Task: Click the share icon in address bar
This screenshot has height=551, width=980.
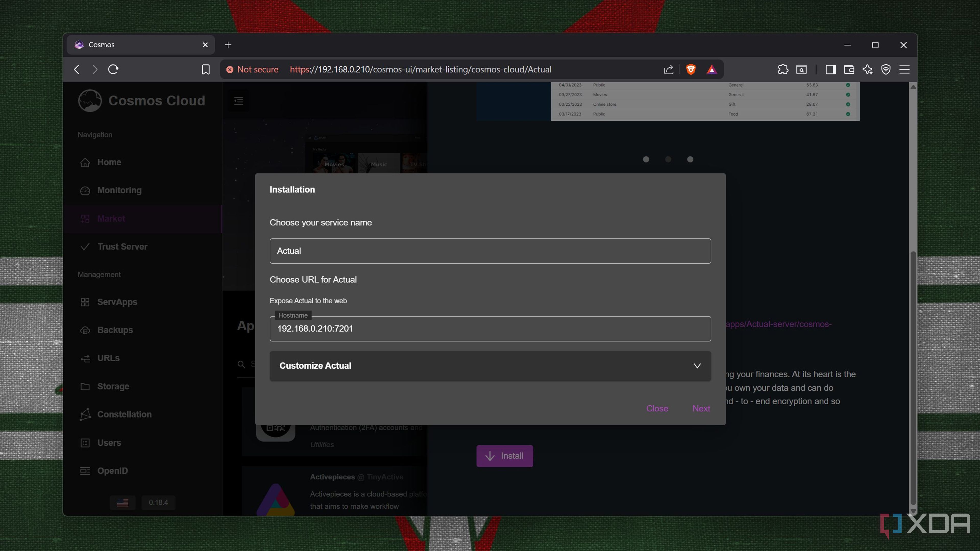Action: click(668, 70)
